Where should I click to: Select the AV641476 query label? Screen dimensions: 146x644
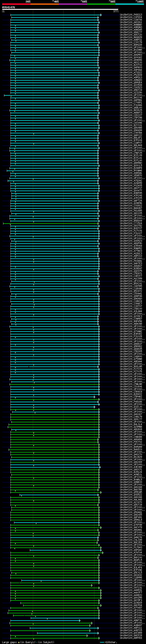[8, 8]
